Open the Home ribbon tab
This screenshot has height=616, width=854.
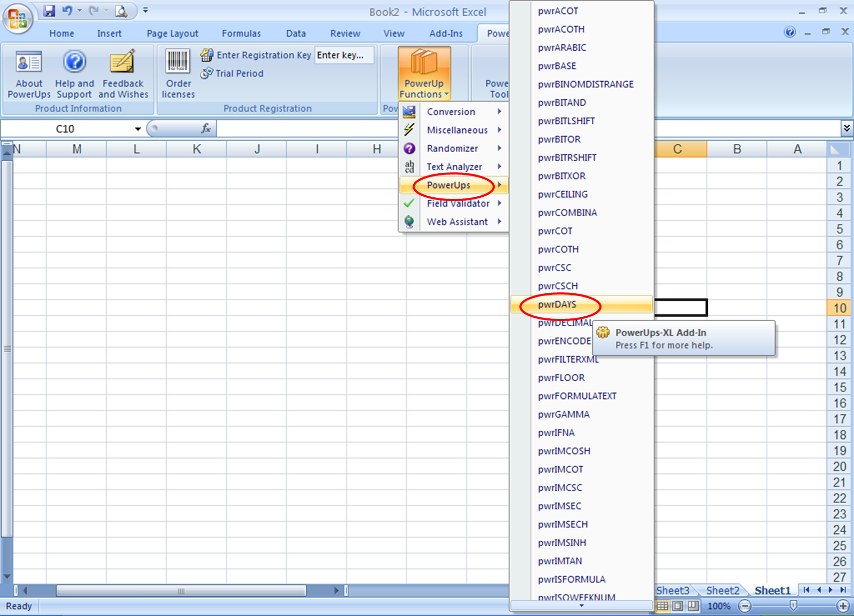click(x=61, y=33)
